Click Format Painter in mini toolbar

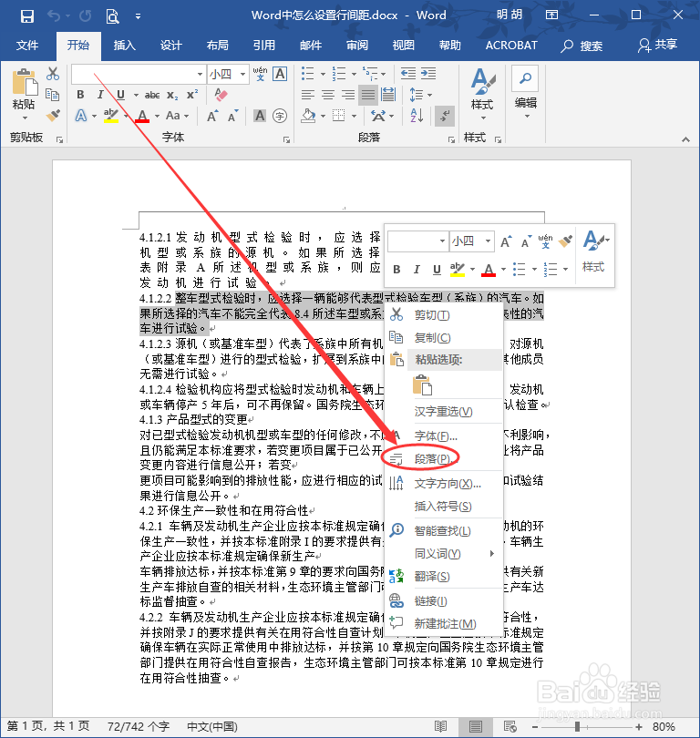(x=566, y=241)
